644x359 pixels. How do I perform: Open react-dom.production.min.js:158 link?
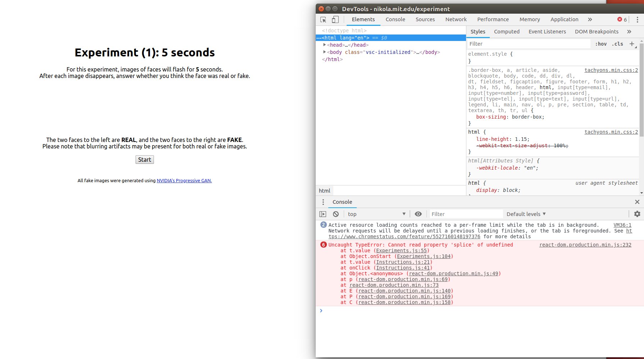pos(404,302)
